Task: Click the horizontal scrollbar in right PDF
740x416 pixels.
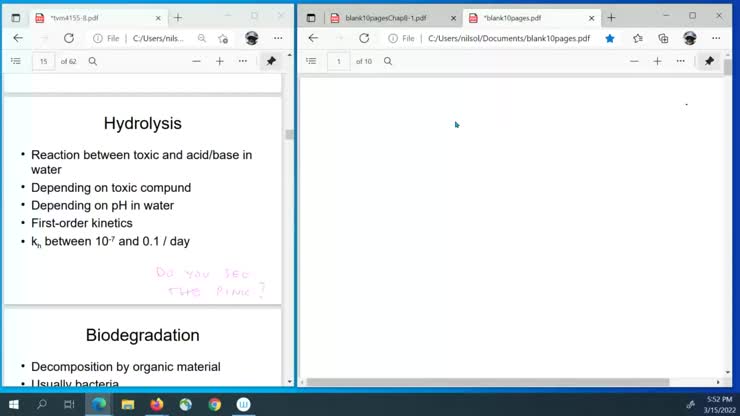Action: [488, 382]
